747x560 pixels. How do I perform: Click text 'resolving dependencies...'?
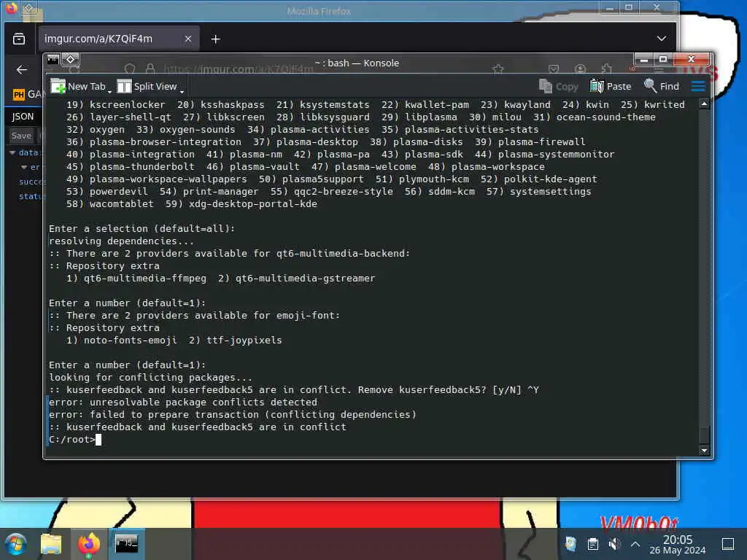click(x=122, y=241)
